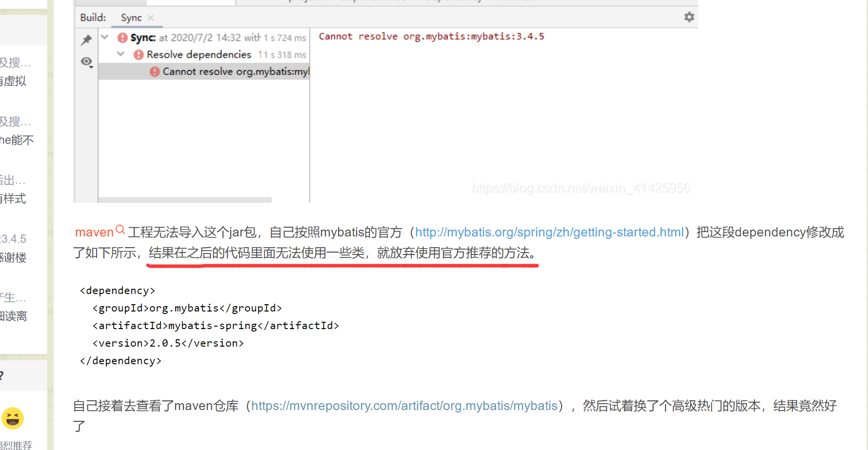This screenshot has height=450, width=868.
Task: Open the gear settings icon in Build panel
Action: tap(689, 17)
